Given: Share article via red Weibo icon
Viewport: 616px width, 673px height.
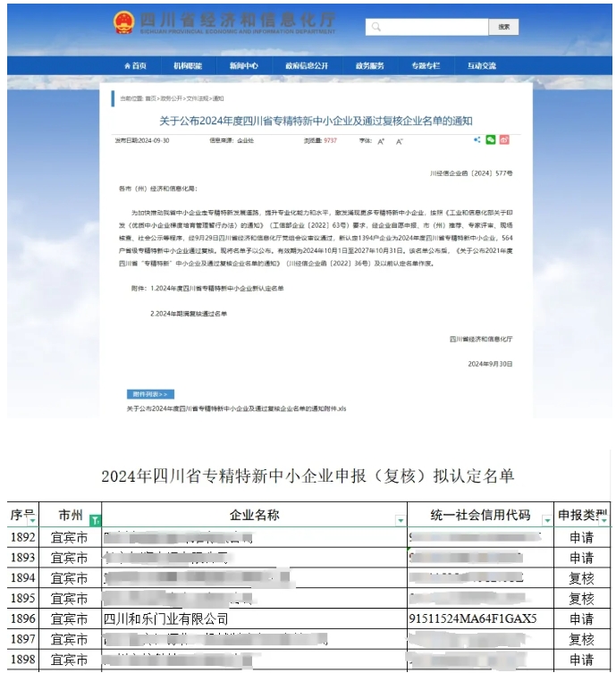Looking at the screenshot, I should coord(504,140).
